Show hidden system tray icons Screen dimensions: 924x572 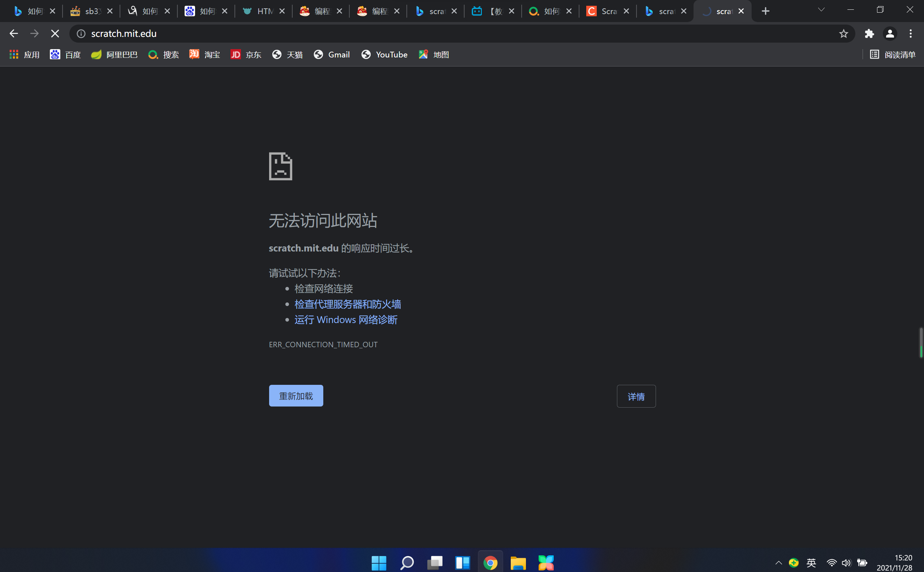(778, 563)
